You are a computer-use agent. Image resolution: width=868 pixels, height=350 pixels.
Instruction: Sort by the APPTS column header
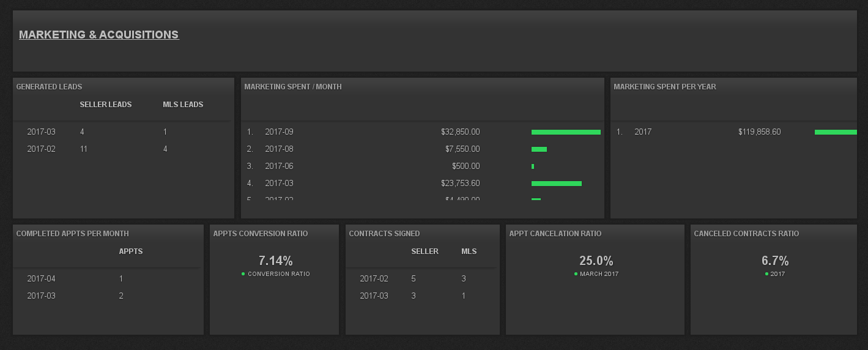click(x=130, y=251)
